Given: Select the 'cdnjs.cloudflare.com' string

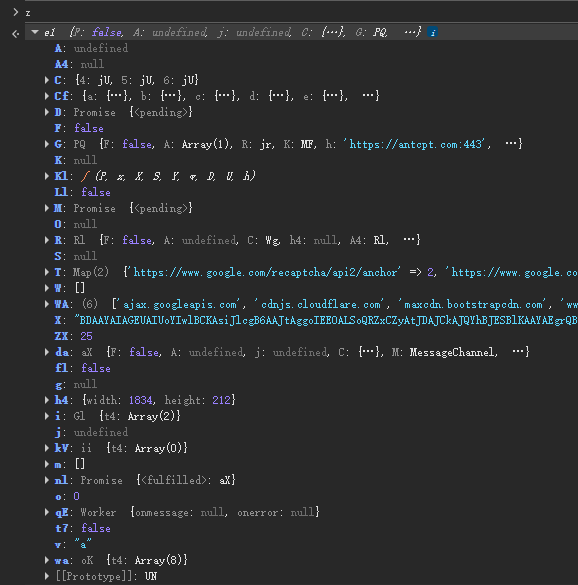Looking at the screenshot, I should click(318, 305).
